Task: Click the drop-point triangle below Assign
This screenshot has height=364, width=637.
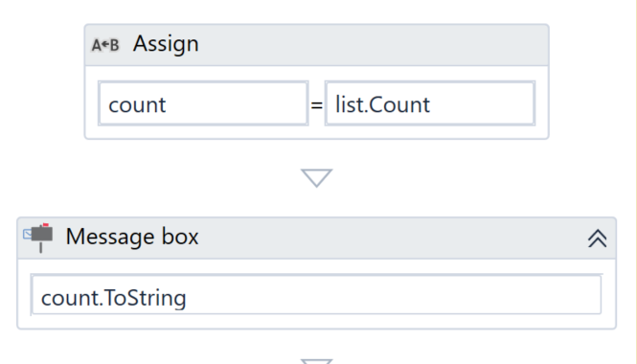Action: click(x=317, y=178)
